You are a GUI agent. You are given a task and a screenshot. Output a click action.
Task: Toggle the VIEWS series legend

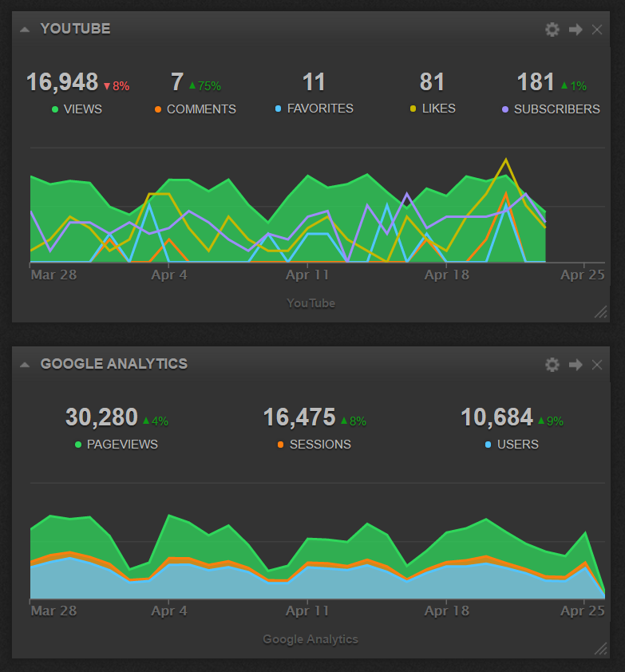pyautogui.click(x=77, y=109)
